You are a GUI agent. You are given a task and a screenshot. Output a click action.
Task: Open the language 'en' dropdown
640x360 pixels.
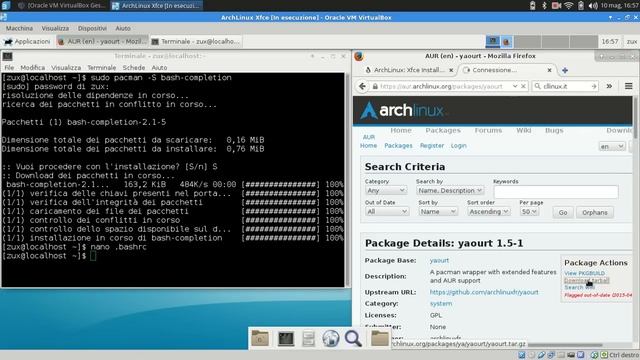pos(612,146)
